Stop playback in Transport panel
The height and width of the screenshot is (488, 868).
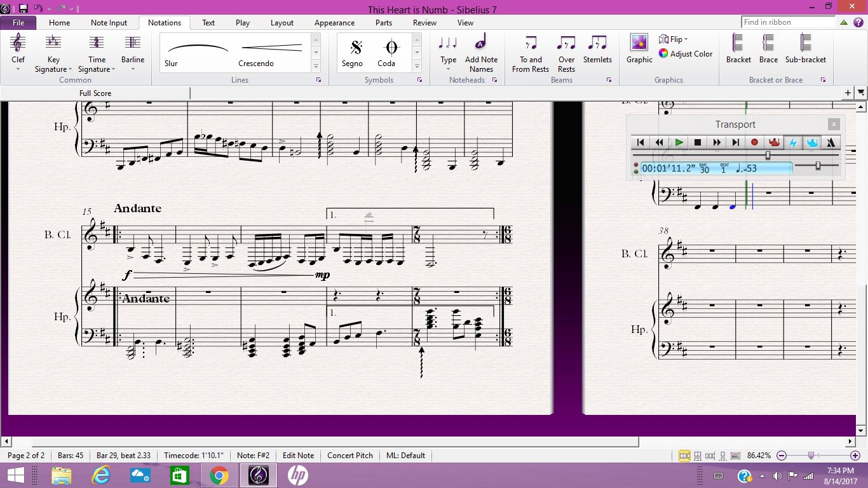698,142
